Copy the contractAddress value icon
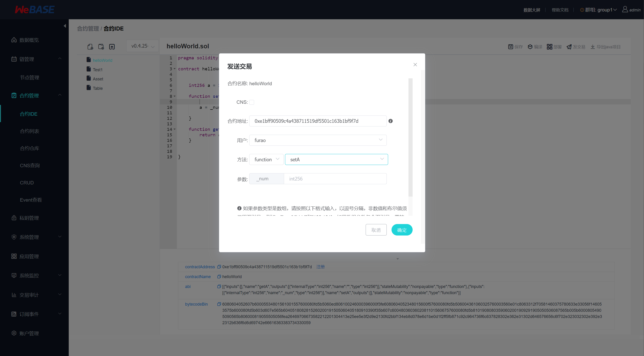Image resolution: width=644 pixels, height=356 pixels. [x=219, y=267]
